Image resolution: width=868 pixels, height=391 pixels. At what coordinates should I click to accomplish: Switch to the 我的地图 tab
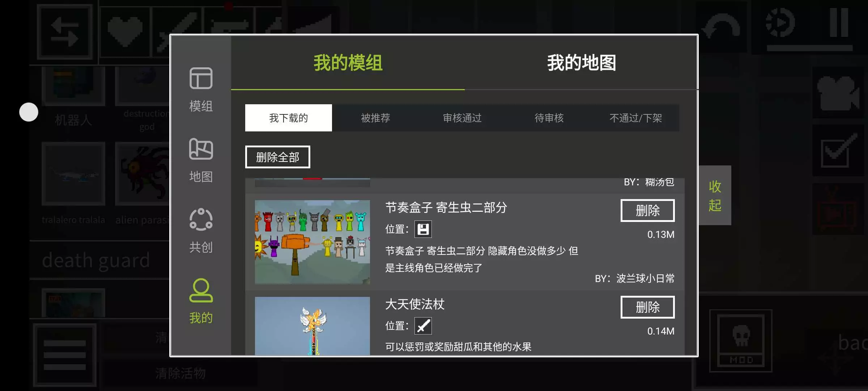[581, 63]
